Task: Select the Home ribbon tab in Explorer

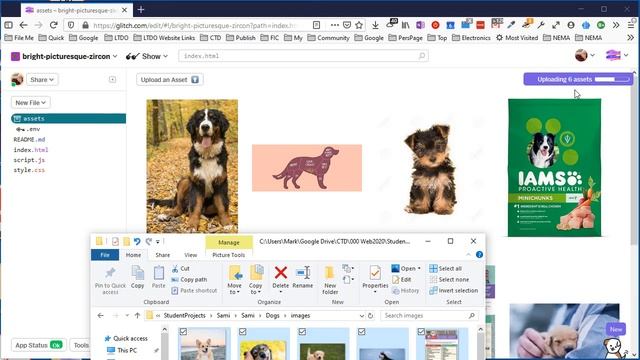Action: click(x=133, y=255)
